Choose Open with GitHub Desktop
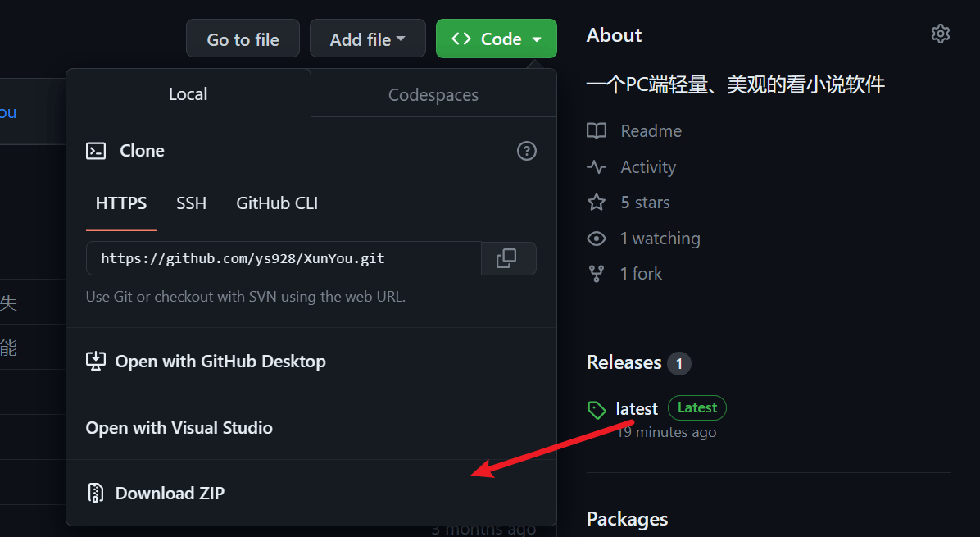Screen dimensions: 980x537 click(x=311, y=362)
